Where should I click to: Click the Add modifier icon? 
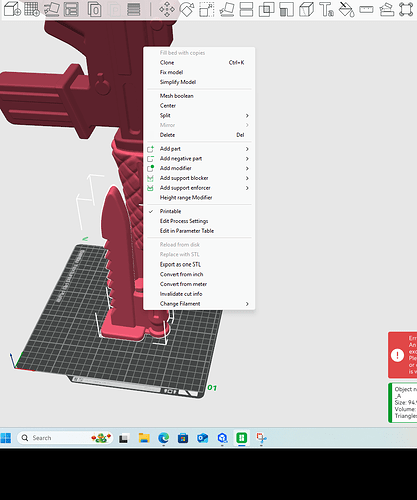pos(151,168)
